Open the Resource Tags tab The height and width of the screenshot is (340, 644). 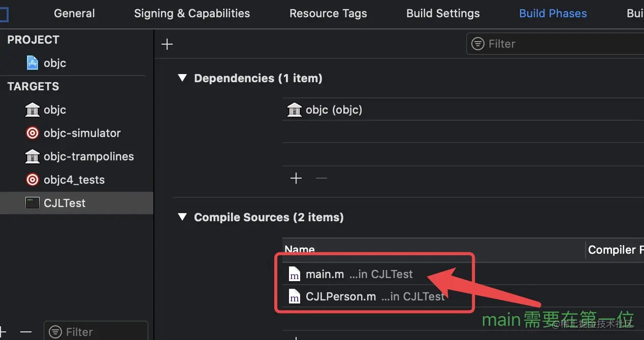(x=328, y=14)
